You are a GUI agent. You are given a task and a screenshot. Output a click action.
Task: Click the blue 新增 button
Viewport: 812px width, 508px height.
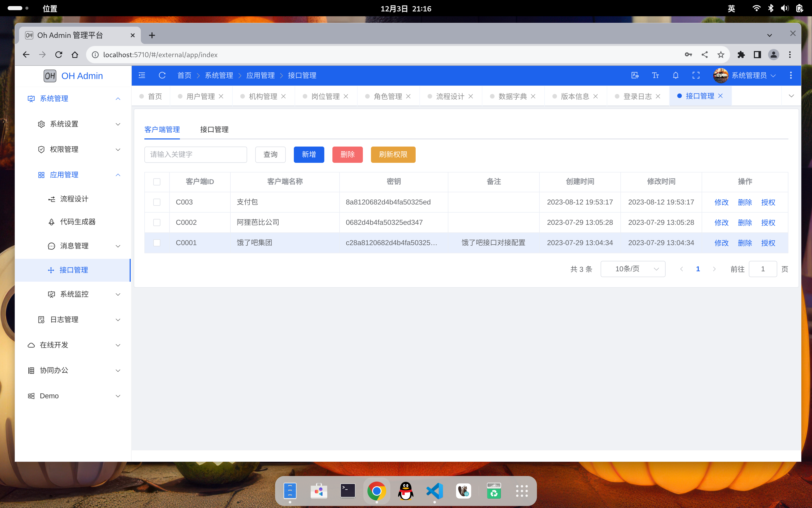pyautogui.click(x=309, y=154)
